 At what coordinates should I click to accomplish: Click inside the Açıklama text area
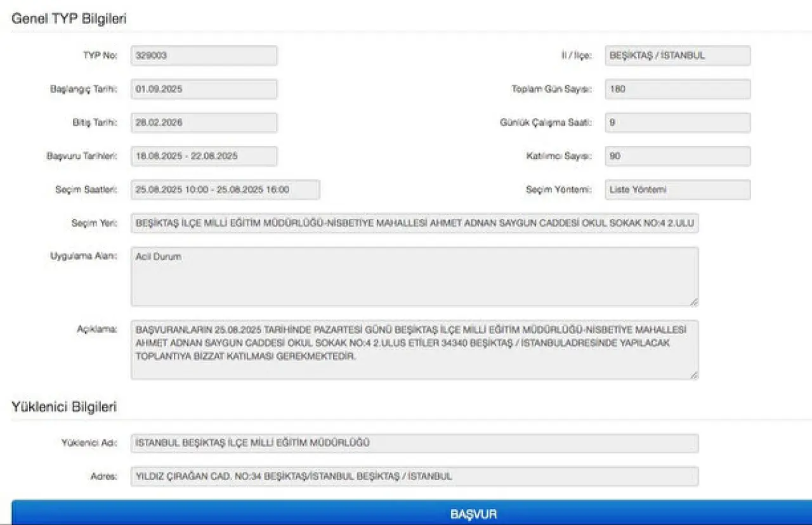414,349
